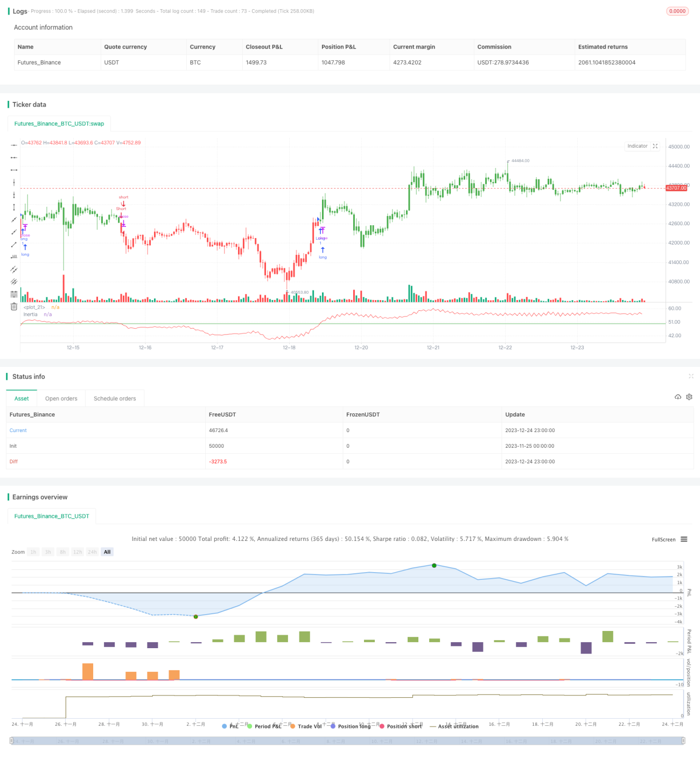Viewport: 700px width, 757px height.
Task: Select the price line tool labeled 123
Action: pos(14,256)
